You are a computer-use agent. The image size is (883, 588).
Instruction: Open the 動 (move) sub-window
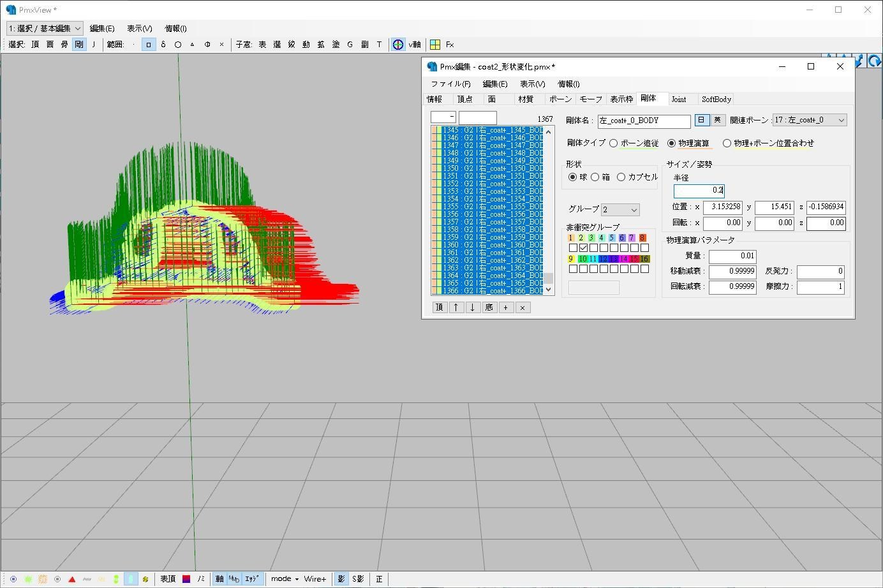[x=306, y=45]
